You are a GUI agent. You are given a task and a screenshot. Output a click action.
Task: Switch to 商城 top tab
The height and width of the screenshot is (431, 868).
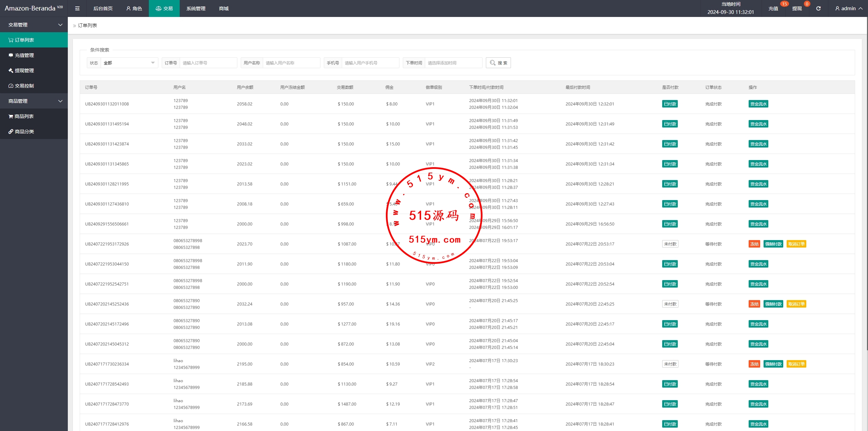224,8
